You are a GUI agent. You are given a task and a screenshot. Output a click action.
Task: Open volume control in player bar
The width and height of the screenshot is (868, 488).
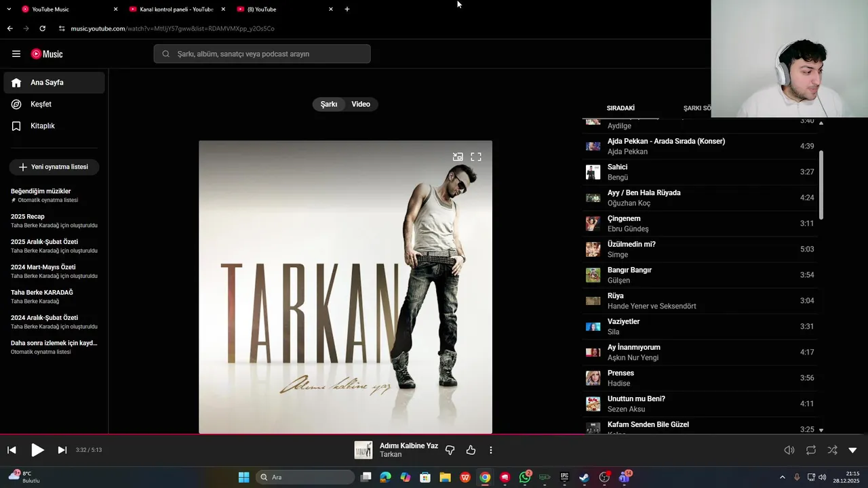click(x=789, y=450)
